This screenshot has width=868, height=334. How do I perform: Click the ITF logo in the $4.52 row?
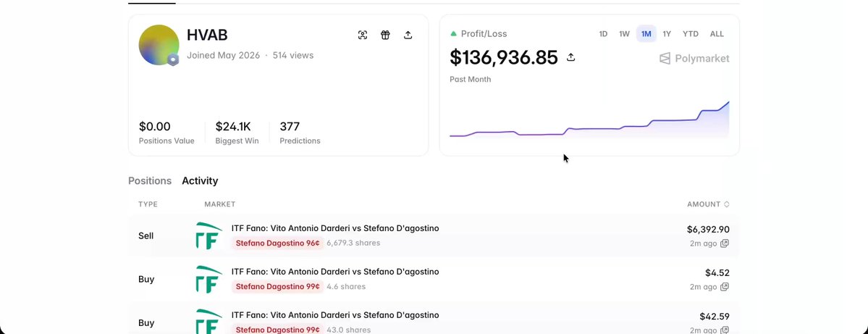coord(209,279)
